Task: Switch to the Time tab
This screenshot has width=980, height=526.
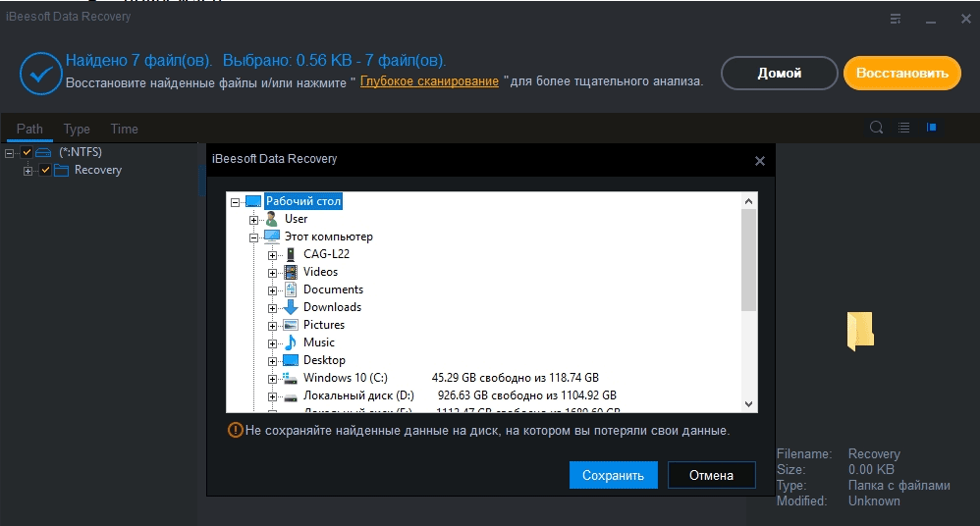Action: pos(124,129)
